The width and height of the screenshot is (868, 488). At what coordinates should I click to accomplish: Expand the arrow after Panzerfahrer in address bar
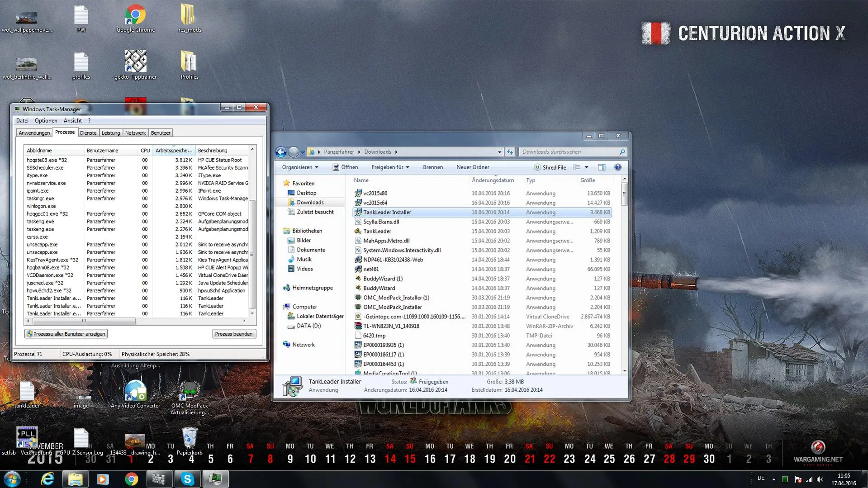[x=360, y=152]
